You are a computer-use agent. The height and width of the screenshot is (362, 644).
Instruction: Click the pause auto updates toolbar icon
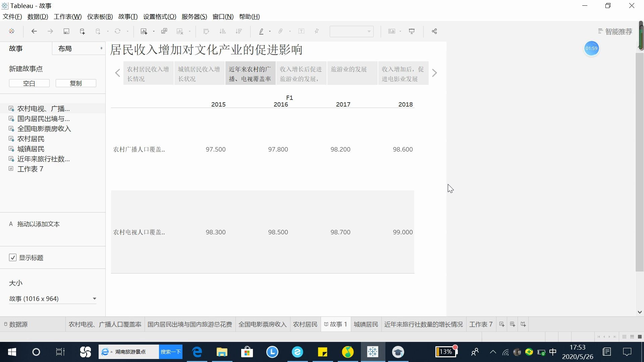click(x=98, y=31)
